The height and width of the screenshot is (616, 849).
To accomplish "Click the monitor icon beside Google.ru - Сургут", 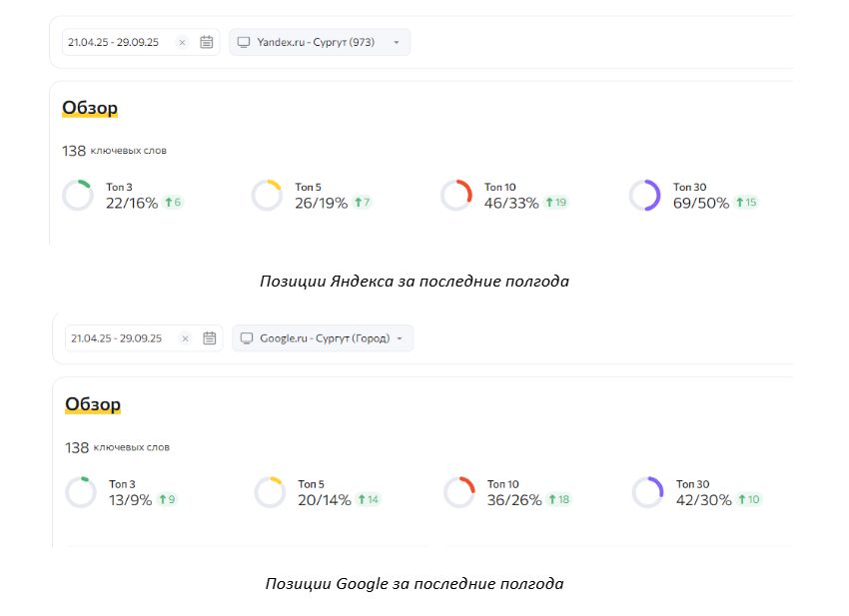I will [246, 338].
